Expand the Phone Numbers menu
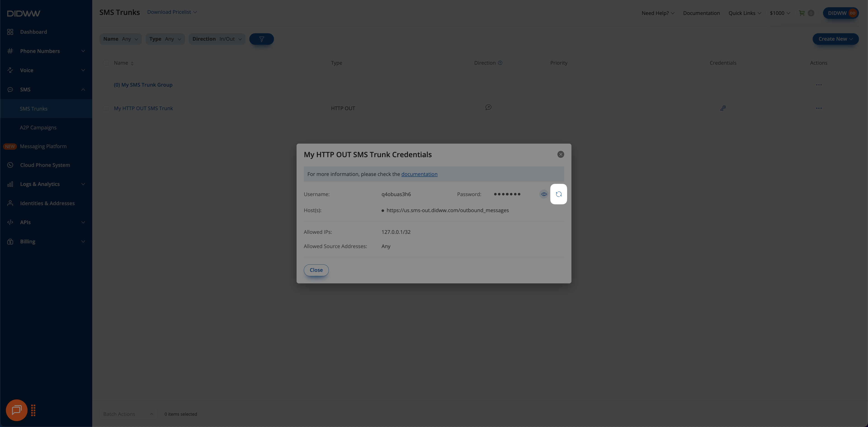Viewport: 868px width, 427px height. (46, 51)
